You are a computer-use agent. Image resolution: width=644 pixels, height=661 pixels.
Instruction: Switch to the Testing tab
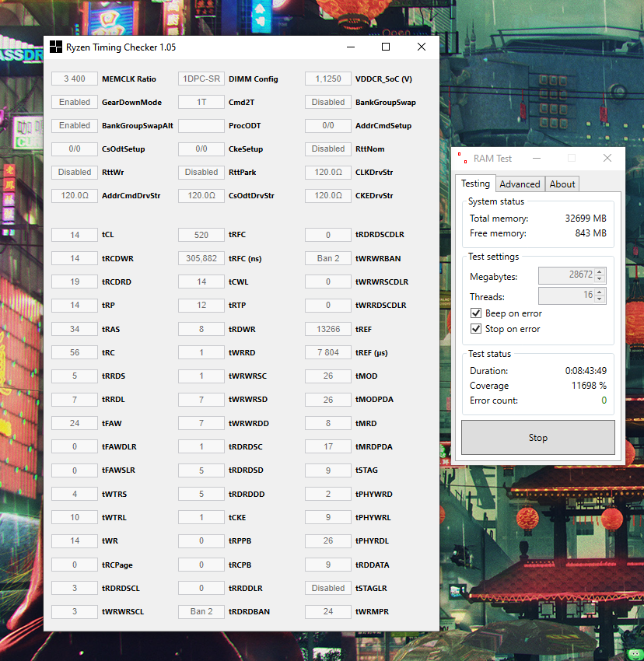pos(475,184)
